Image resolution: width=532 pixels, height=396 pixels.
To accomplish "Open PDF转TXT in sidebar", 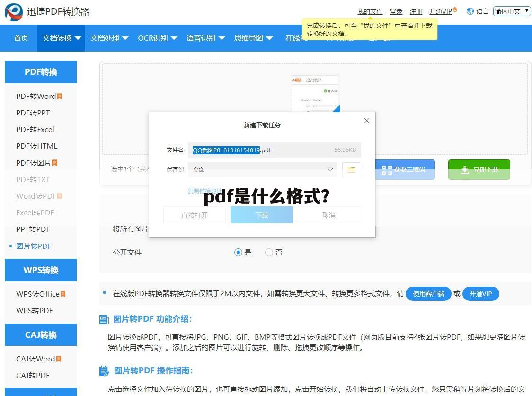I will [x=33, y=179].
